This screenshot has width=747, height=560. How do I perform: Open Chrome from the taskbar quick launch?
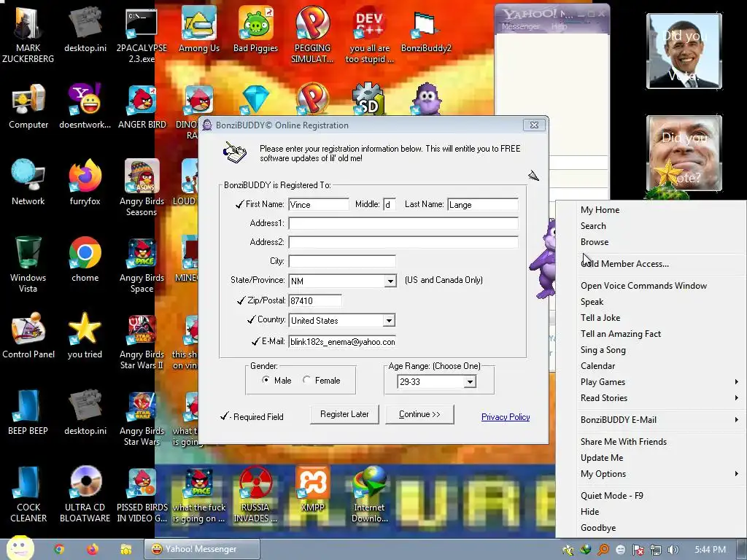point(59,549)
